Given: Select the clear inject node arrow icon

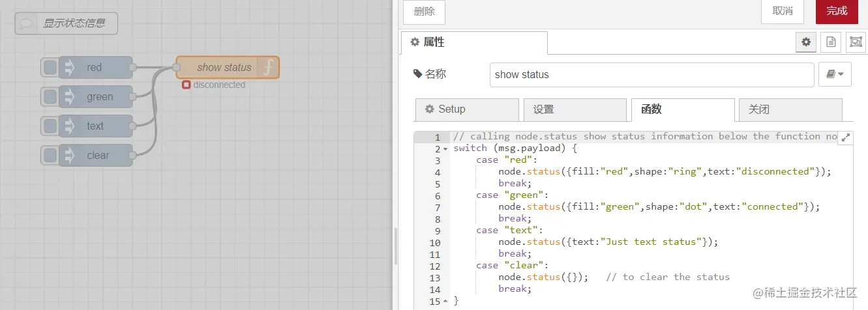Looking at the screenshot, I should click(68, 155).
